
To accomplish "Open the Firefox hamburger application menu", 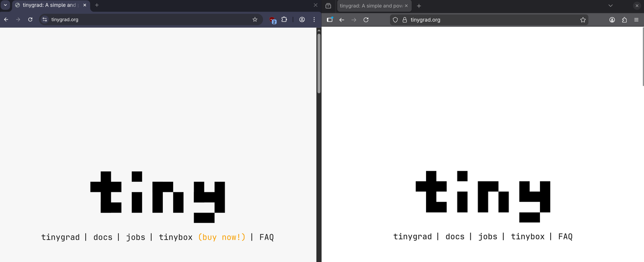I will (x=636, y=20).
